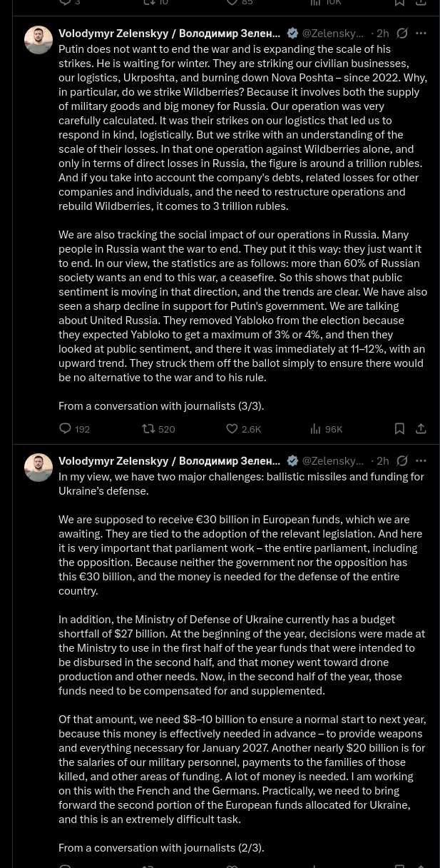Open author name link on the Putin post
Screen dimensions: 440x868
pyautogui.click(x=170, y=33)
